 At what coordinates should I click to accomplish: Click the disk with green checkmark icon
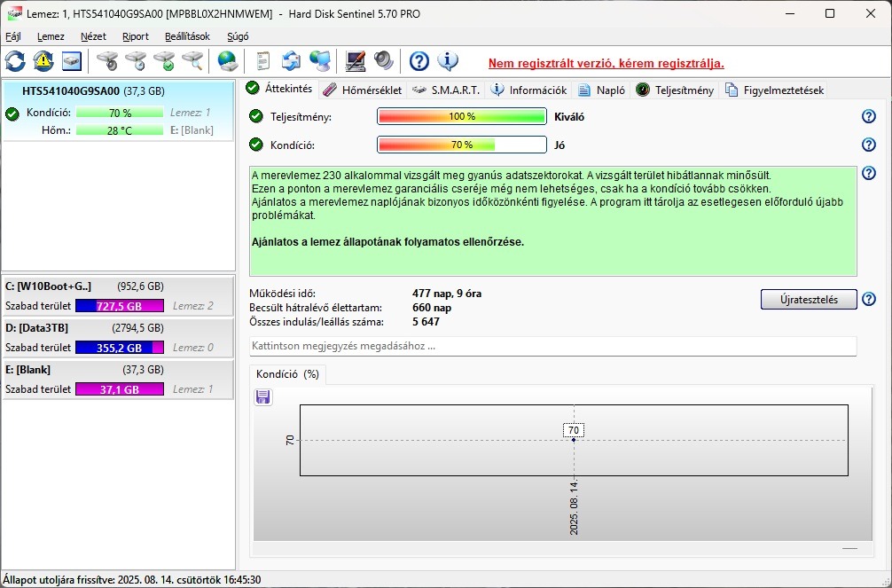[x=164, y=61]
